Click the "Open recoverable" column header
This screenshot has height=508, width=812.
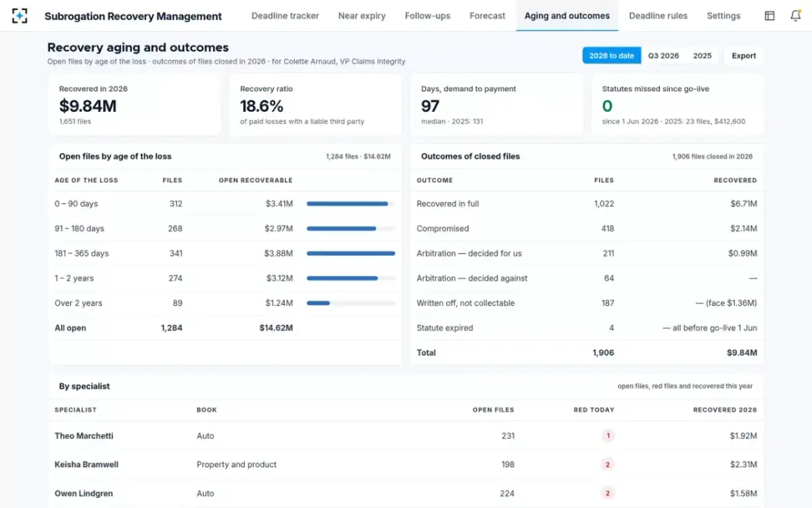point(256,180)
